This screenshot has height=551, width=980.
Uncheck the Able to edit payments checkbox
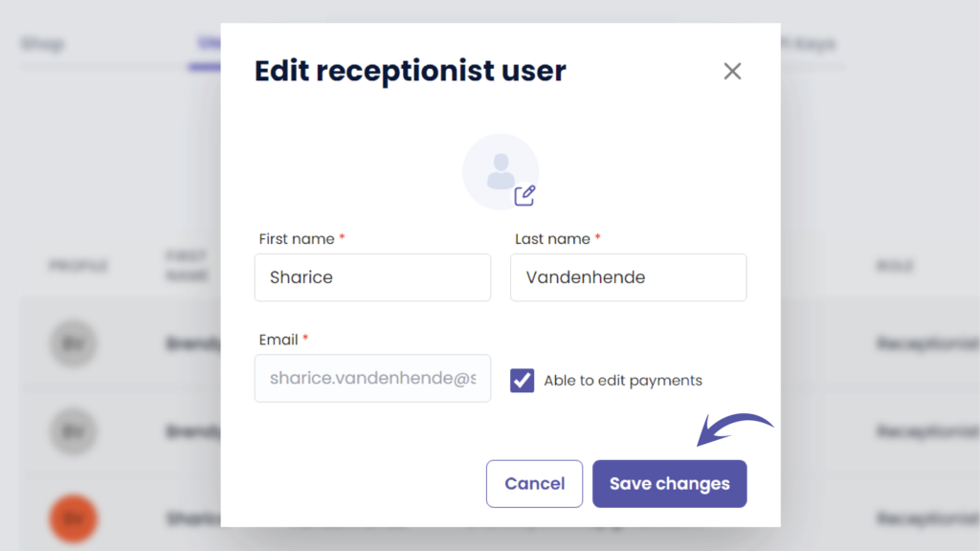(x=523, y=381)
